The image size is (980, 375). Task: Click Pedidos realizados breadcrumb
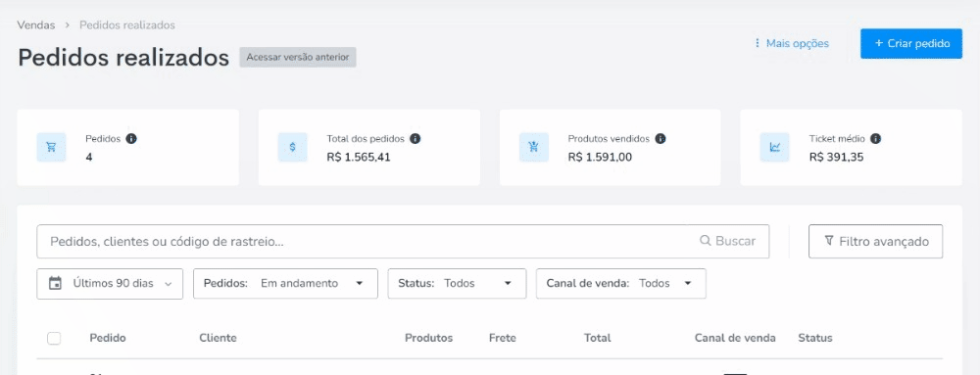coord(126,24)
